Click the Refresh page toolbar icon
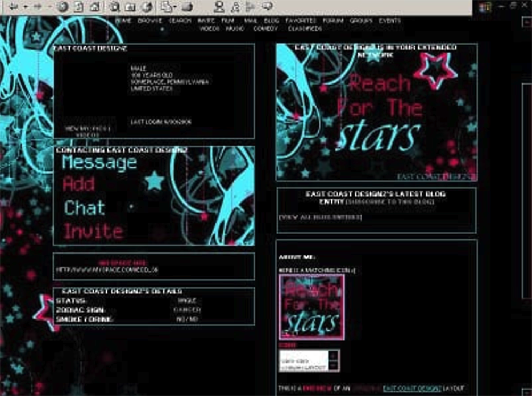The height and width of the screenshot is (396, 532). 78,7
